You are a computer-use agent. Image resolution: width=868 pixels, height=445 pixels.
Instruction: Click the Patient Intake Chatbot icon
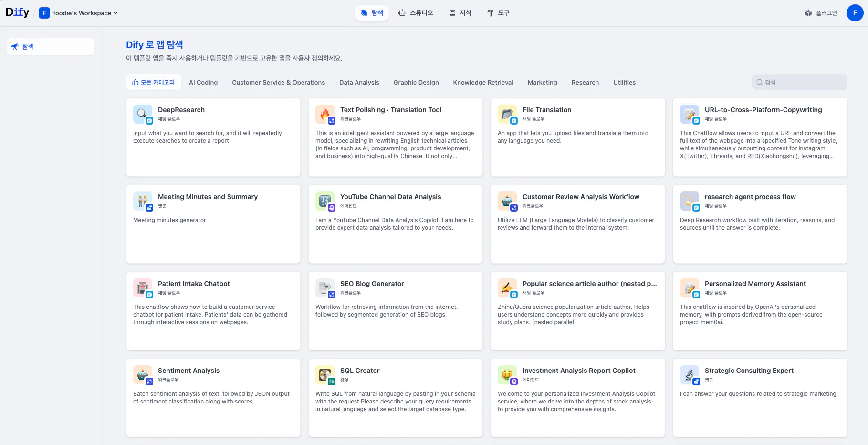pyautogui.click(x=143, y=288)
